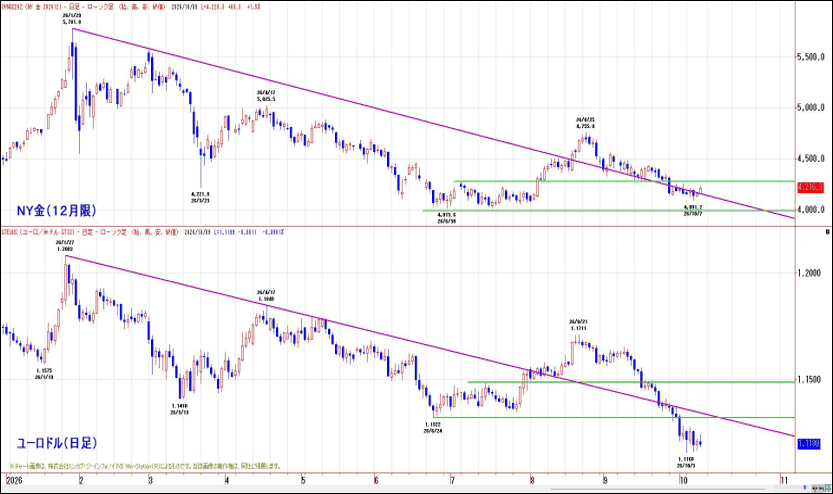Click the 26/1/27 euro-dollar peak label
Viewport: 833px width, 494px height.
point(65,242)
